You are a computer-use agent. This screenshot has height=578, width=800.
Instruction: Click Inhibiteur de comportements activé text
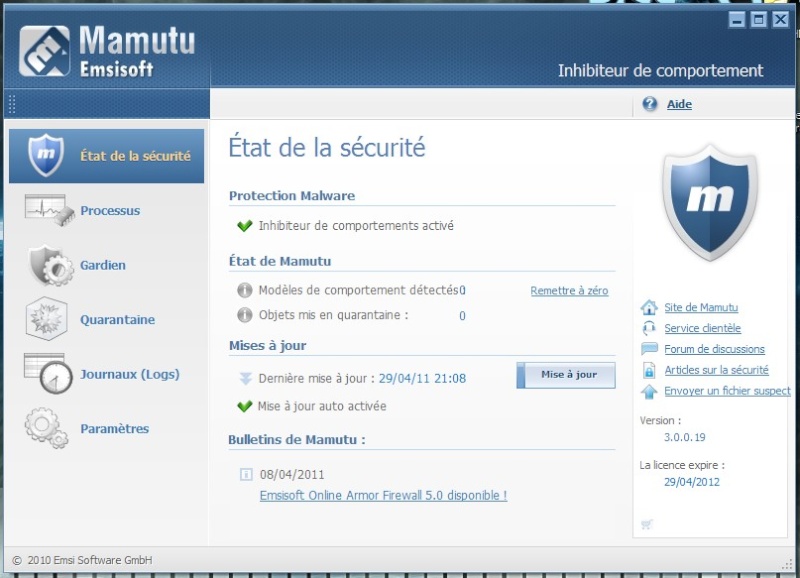tap(356, 225)
